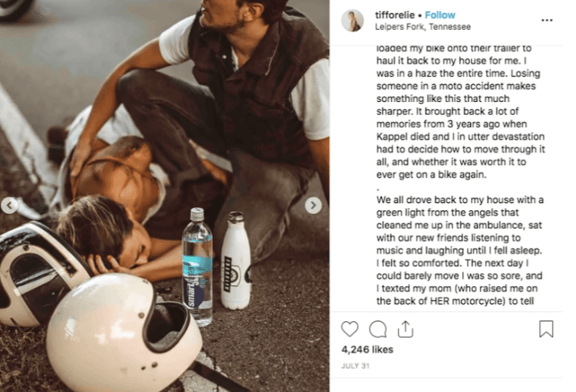Go to the next photo arrow
This screenshot has height=392, width=576.
coord(313,206)
